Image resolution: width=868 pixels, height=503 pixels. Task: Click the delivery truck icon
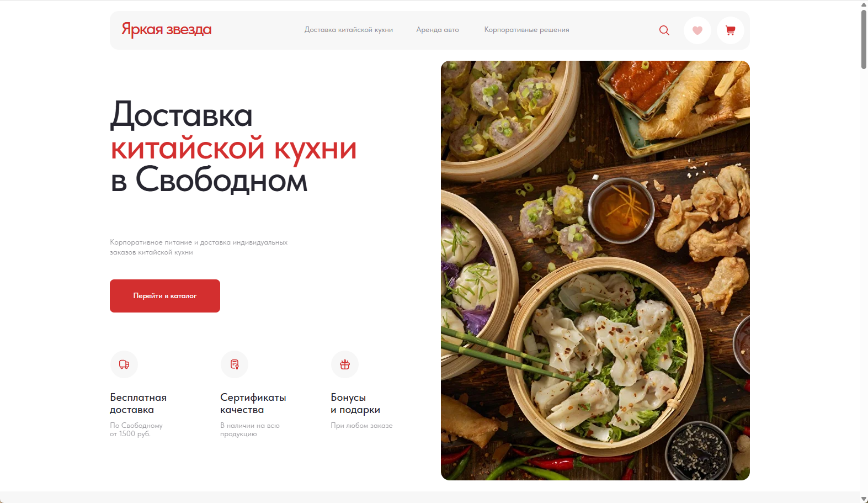coord(124,364)
